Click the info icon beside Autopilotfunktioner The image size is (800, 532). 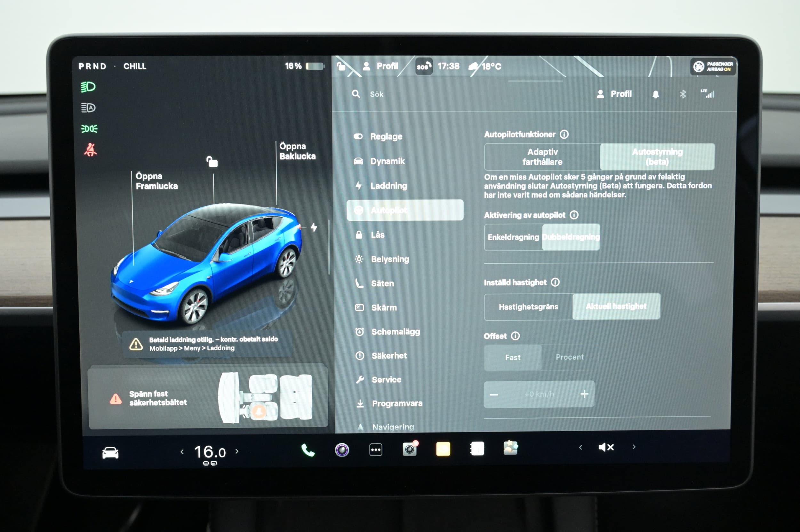click(564, 134)
